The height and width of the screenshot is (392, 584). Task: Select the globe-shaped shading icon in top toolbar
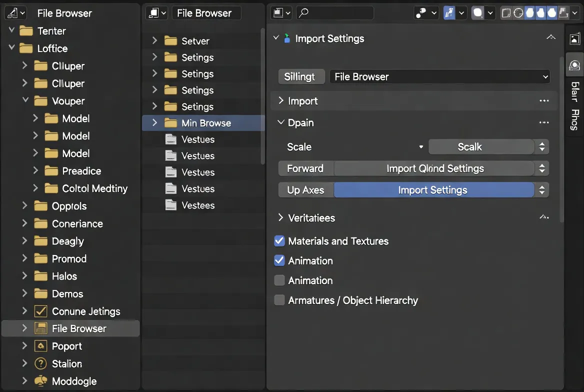518,13
